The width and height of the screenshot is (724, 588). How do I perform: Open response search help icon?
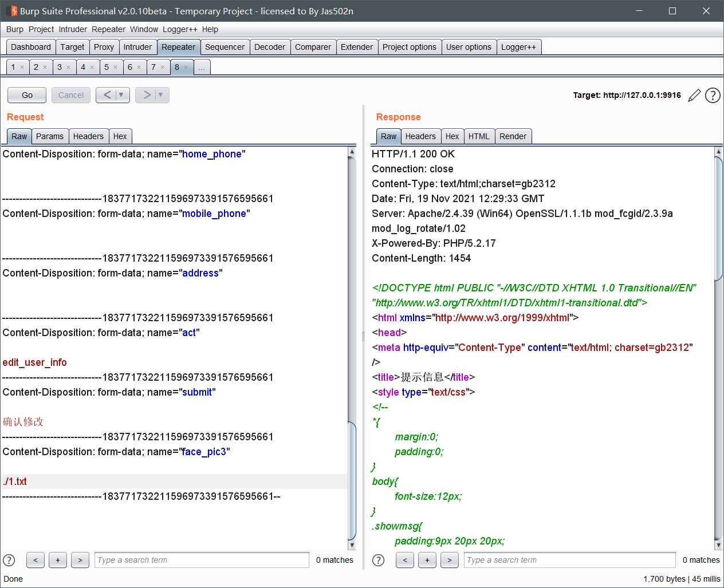[x=379, y=560]
